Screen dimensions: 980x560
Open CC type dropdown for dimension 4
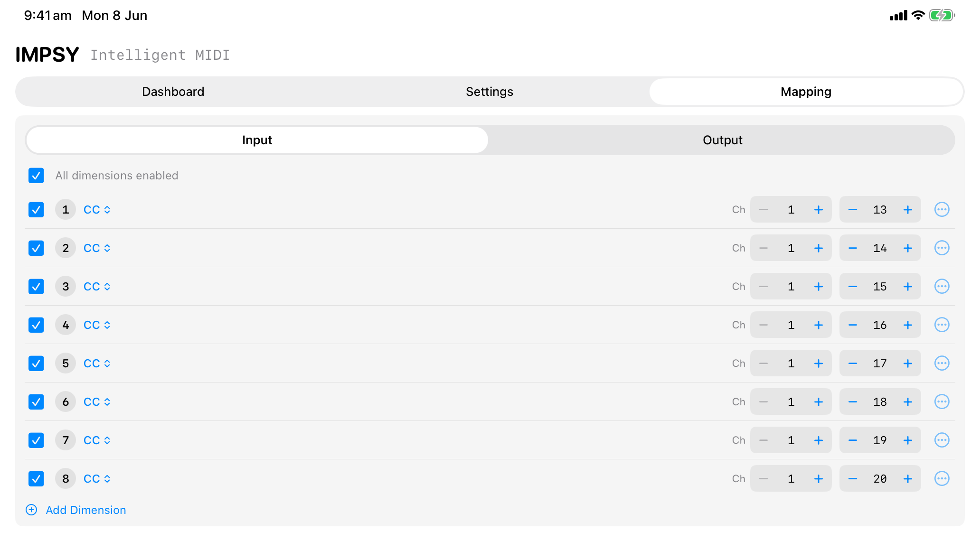[97, 325]
